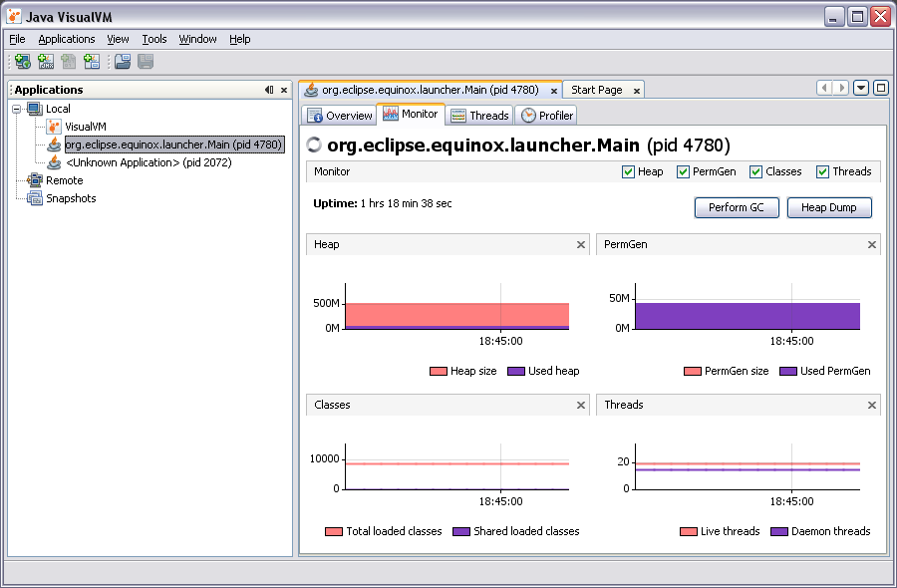This screenshot has width=897, height=588.
Task: Uncheck the Heap checkbox in the Monitor bar
Action: coord(628,171)
